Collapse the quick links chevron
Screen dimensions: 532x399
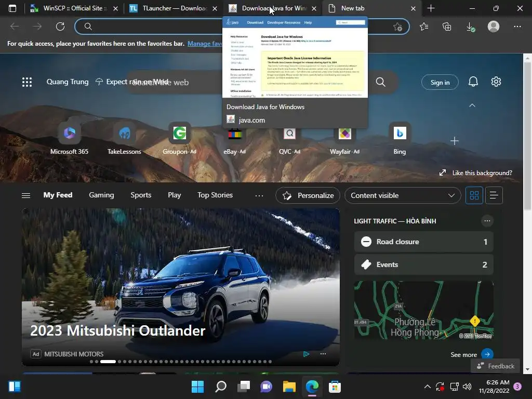tap(472, 105)
